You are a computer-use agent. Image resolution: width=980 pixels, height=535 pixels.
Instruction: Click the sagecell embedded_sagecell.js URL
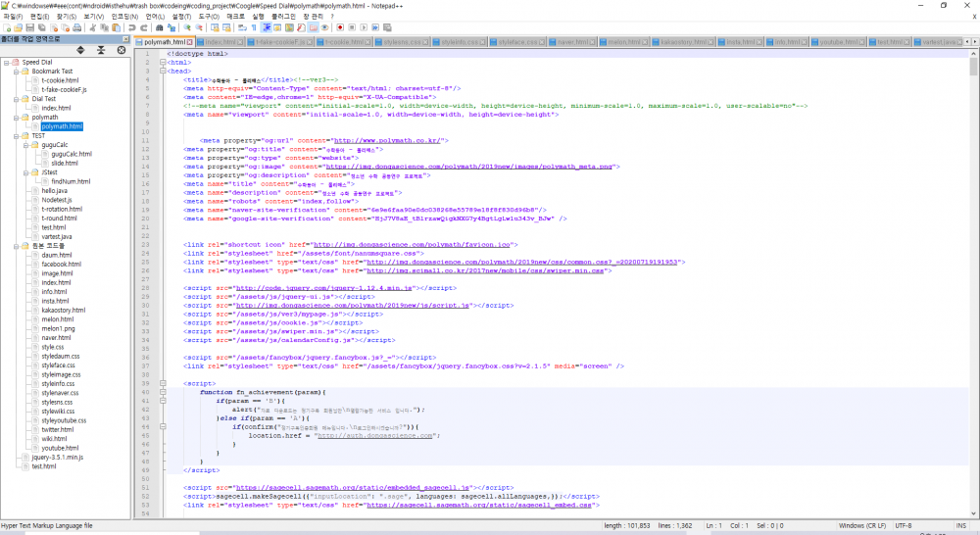tap(353, 488)
